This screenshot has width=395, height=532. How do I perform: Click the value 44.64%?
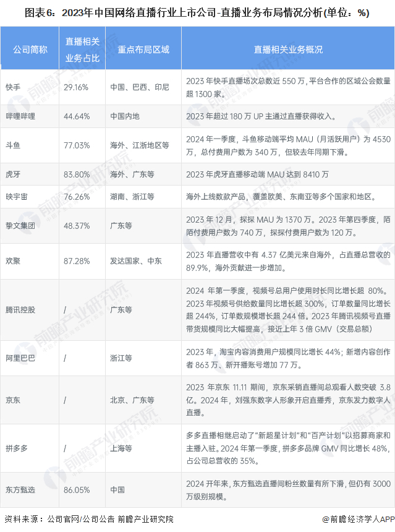click(x=77, y=116)
